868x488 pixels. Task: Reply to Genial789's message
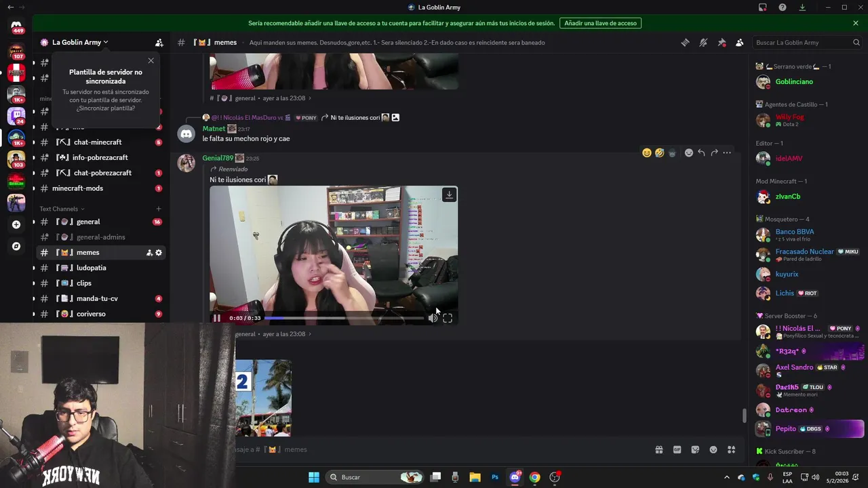pos(701,152)
